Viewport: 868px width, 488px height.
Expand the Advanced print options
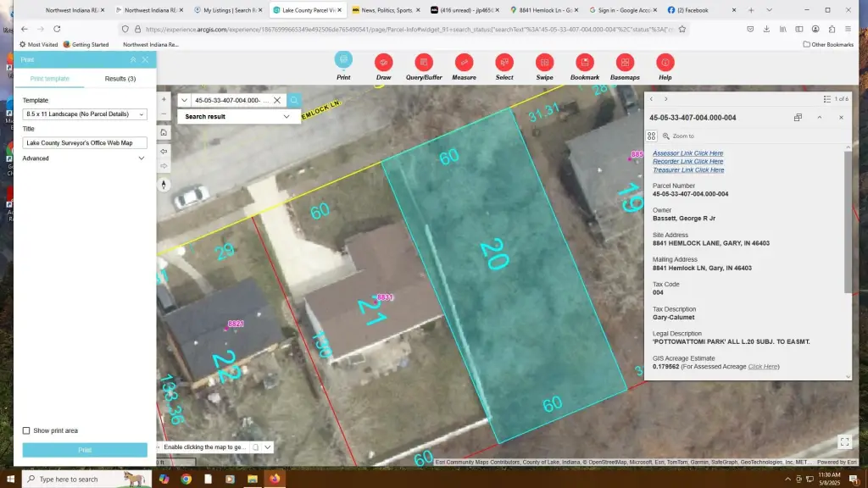(x=85, y=158)
